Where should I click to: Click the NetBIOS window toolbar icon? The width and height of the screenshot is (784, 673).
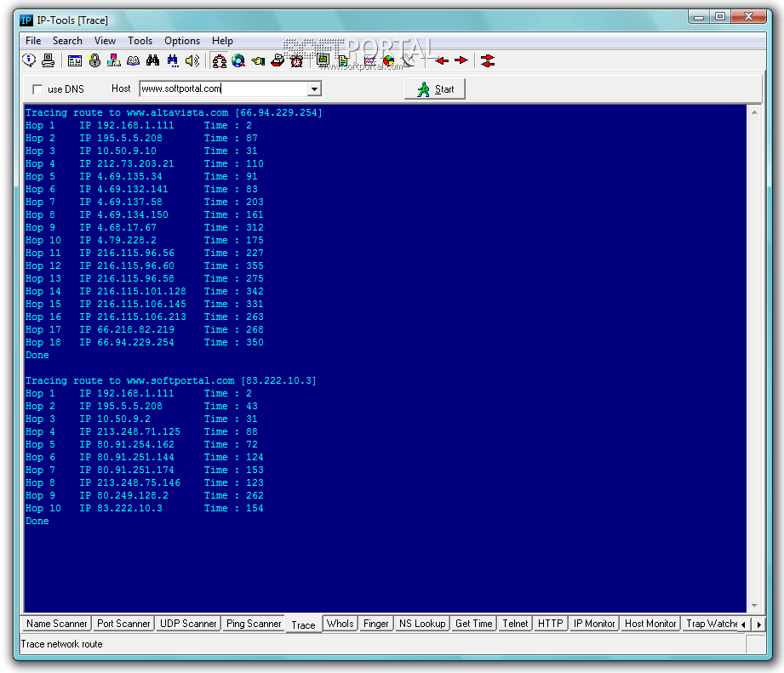point(75,61)
